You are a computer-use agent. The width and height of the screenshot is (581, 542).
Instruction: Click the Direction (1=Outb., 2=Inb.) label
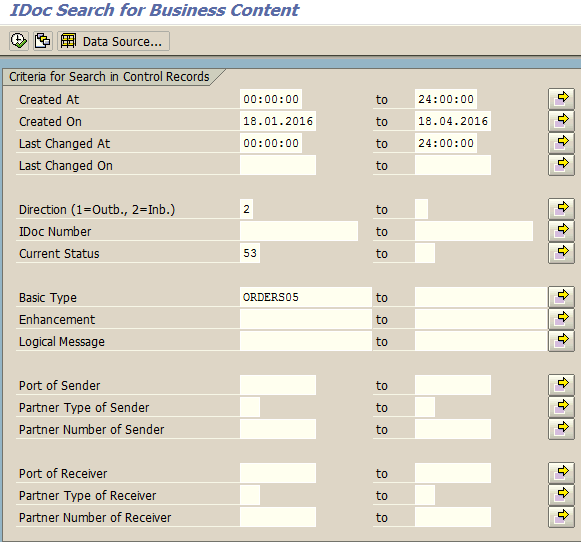click(97, 210)
